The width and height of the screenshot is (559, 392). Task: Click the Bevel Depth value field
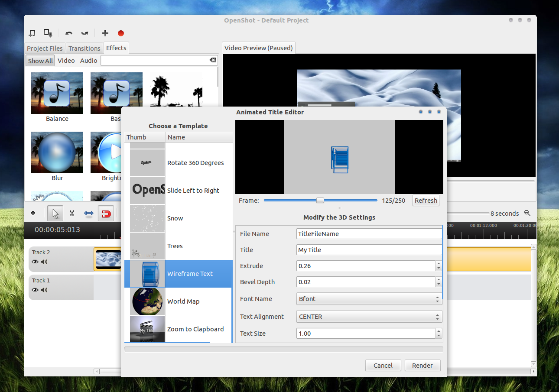(x=366, y=282)
